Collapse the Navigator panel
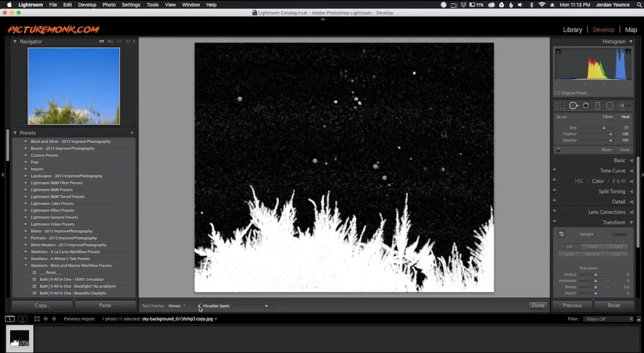 15,41
